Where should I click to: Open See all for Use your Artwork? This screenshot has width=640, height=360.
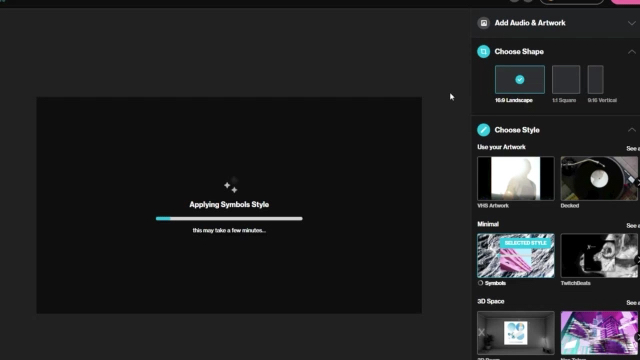point(633,148)
